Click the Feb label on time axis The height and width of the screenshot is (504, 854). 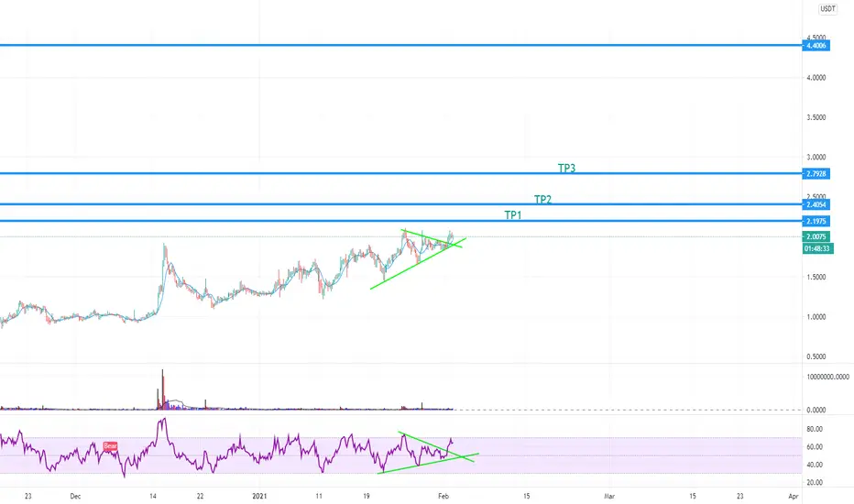click(443, 497)
